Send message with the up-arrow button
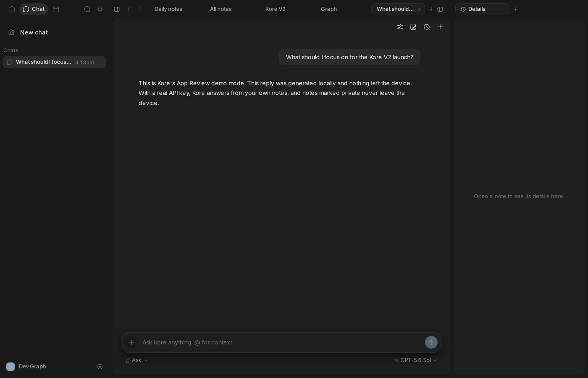Screen dimensions: 588x378 click(431, 342)
